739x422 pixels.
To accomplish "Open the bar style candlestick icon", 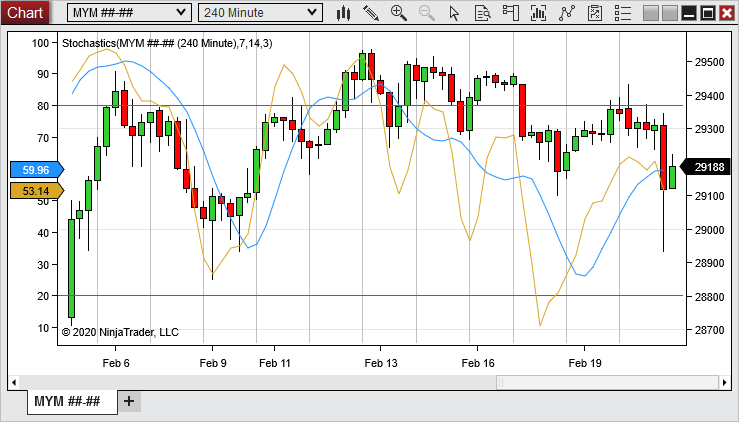I will click(x=344, y=13).
